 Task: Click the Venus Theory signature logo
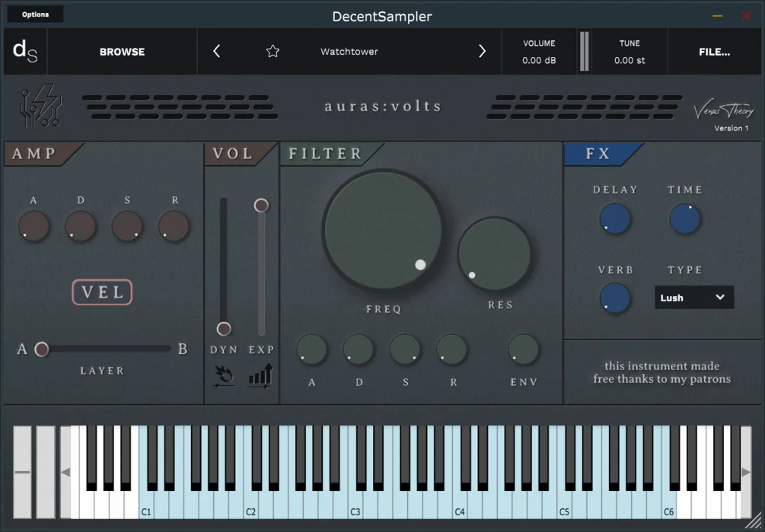(724, 110)
